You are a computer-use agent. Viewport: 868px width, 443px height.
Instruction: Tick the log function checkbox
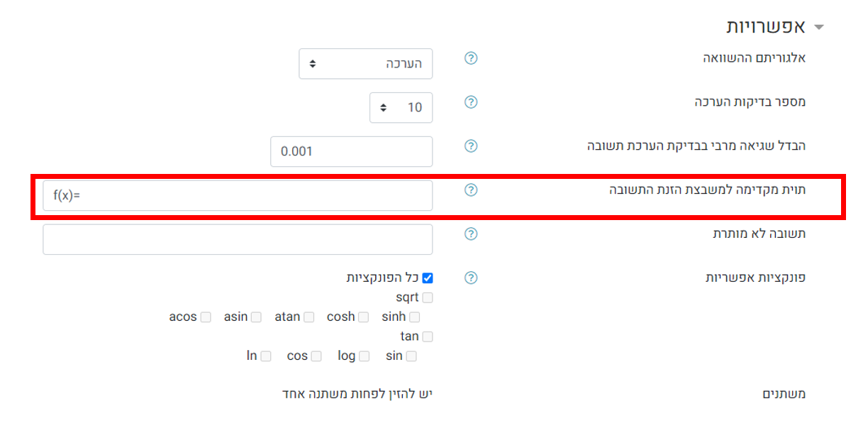click(364, 356)
